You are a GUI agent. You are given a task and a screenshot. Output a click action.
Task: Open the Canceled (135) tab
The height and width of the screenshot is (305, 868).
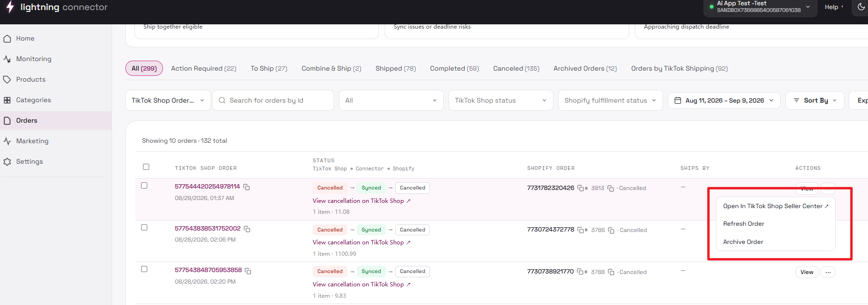tap(516, 68)
